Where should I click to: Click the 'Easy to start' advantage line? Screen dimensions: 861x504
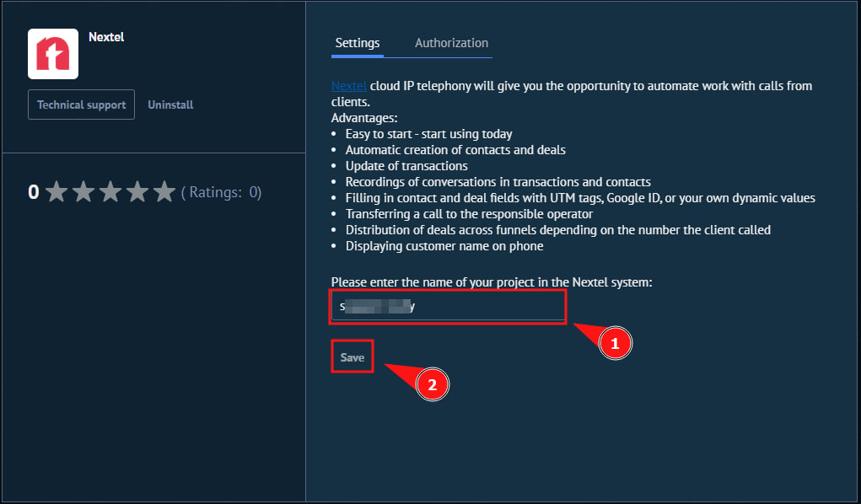point(428,134)
